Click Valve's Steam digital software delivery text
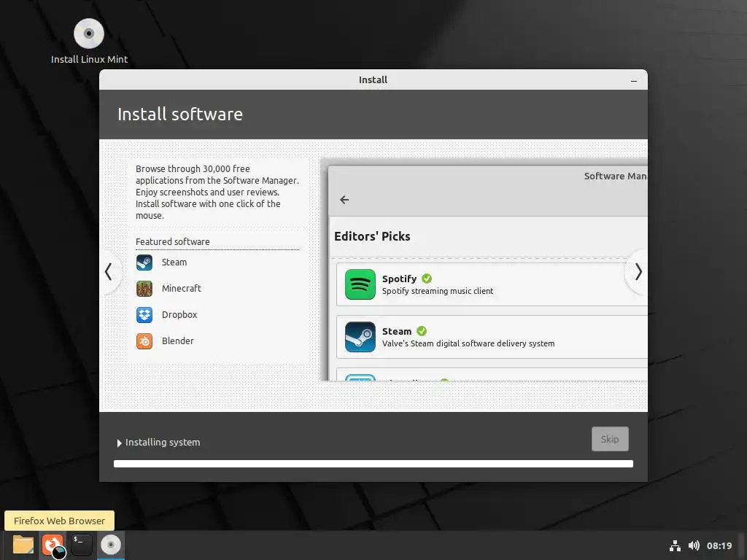This screenshot has height=560, width=747. 468,343
